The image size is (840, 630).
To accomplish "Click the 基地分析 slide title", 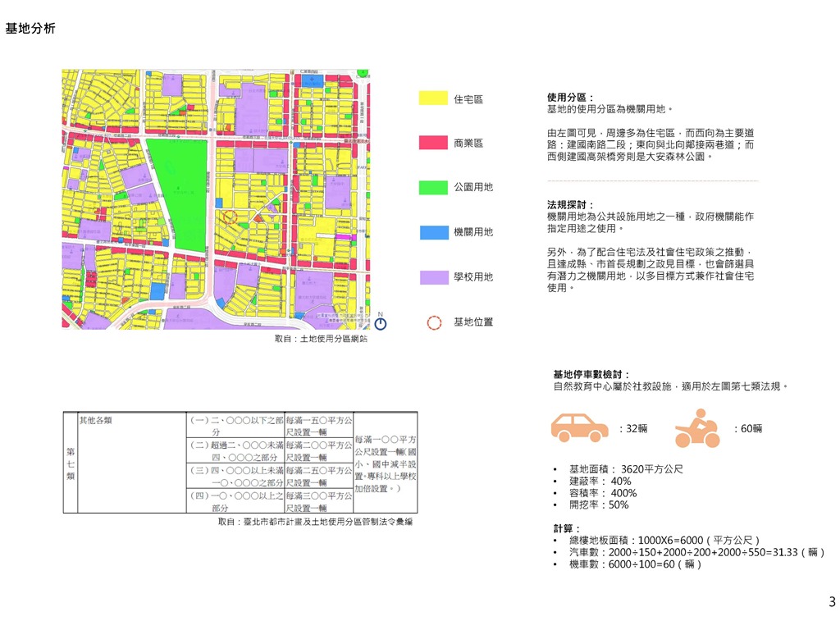I will [x=30, y=29].
